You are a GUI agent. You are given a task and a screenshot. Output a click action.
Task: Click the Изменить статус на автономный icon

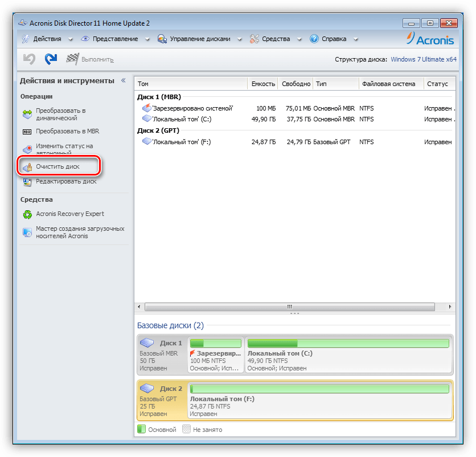27,149
